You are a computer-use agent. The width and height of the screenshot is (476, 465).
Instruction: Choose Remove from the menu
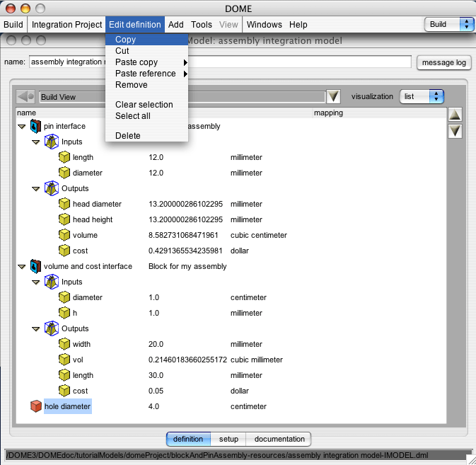(146, 85)
